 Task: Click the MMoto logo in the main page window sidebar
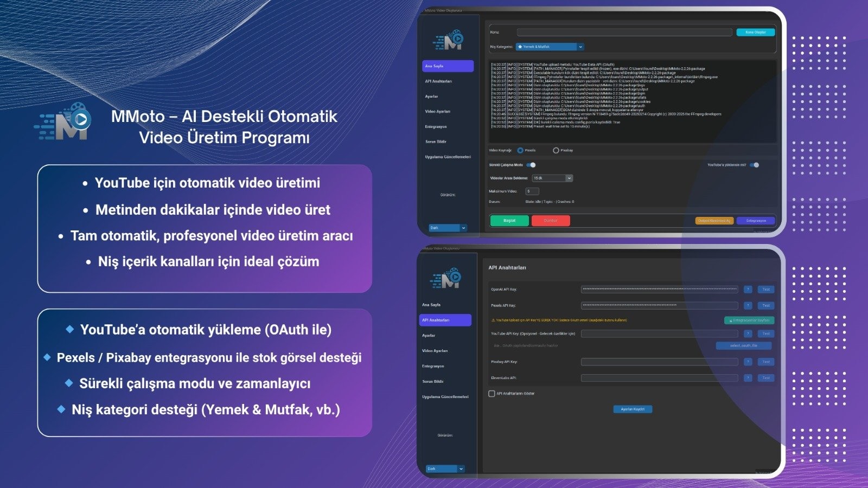click(449, 41)
